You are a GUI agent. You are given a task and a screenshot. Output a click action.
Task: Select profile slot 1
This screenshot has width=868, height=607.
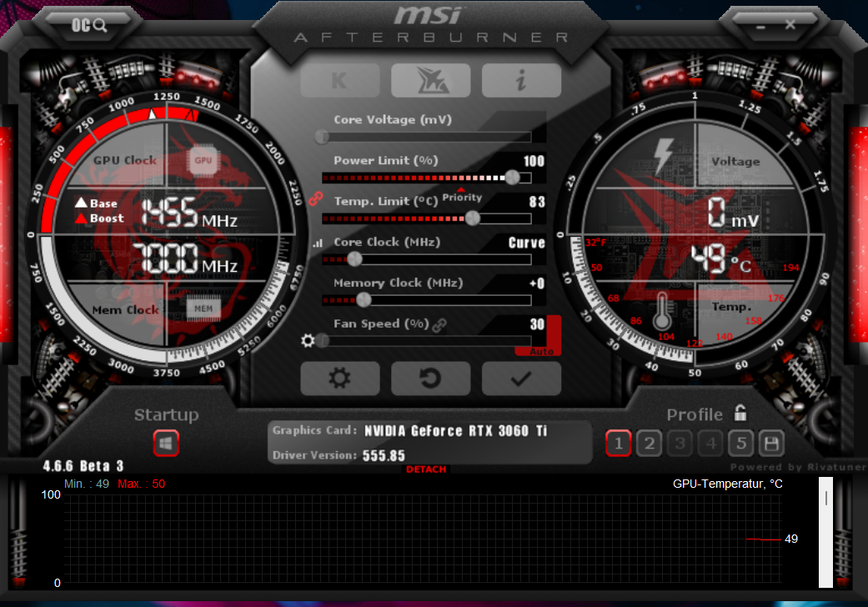point(619,444)
